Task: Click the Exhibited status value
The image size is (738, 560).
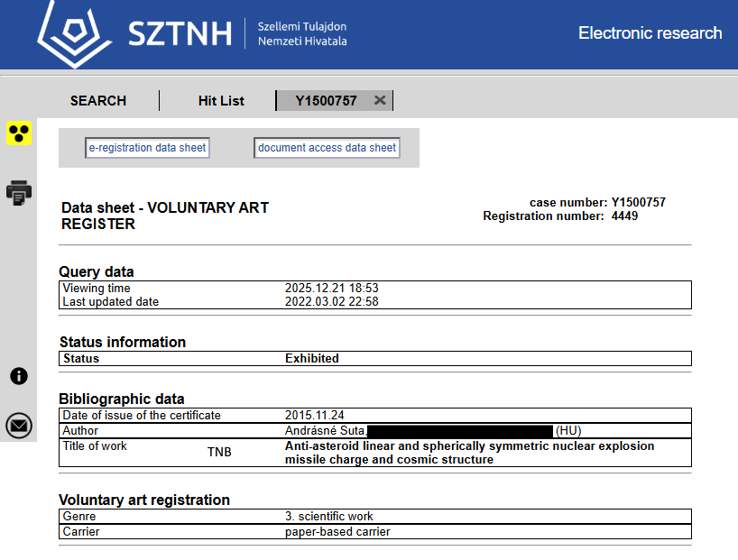Action: [312, 358]
